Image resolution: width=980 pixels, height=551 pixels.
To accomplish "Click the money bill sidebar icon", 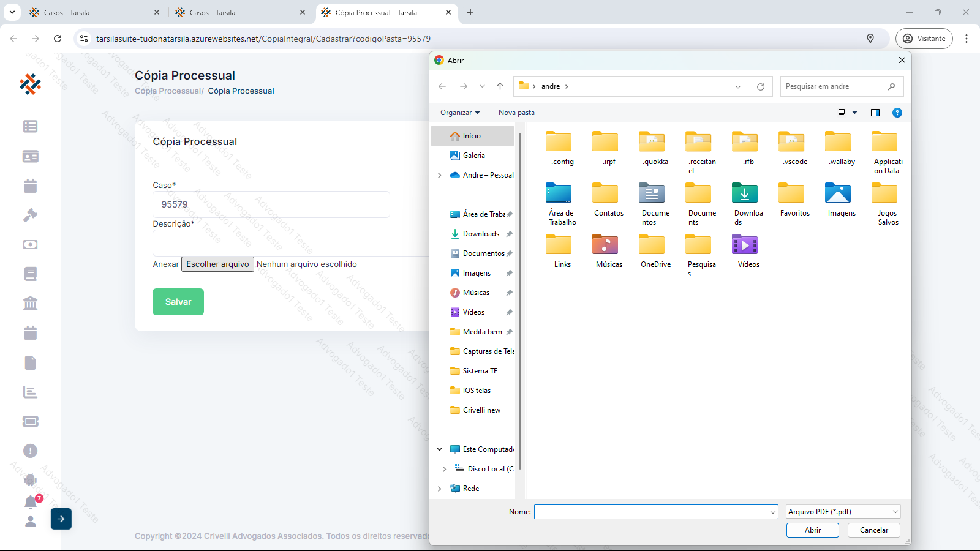I will pos(30,244).
